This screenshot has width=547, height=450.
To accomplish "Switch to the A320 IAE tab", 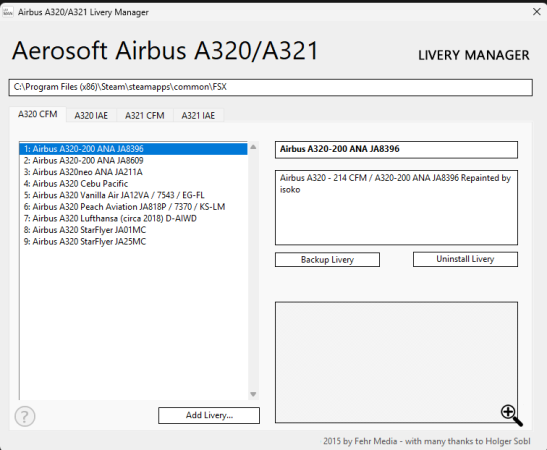I will point(91,115).
